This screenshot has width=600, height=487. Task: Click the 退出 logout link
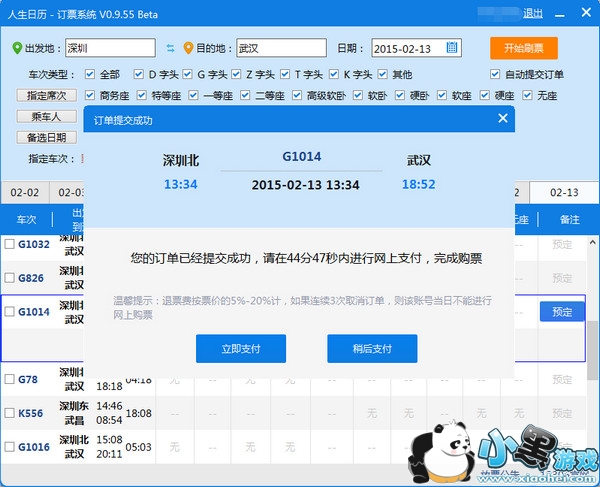point(533,13)
